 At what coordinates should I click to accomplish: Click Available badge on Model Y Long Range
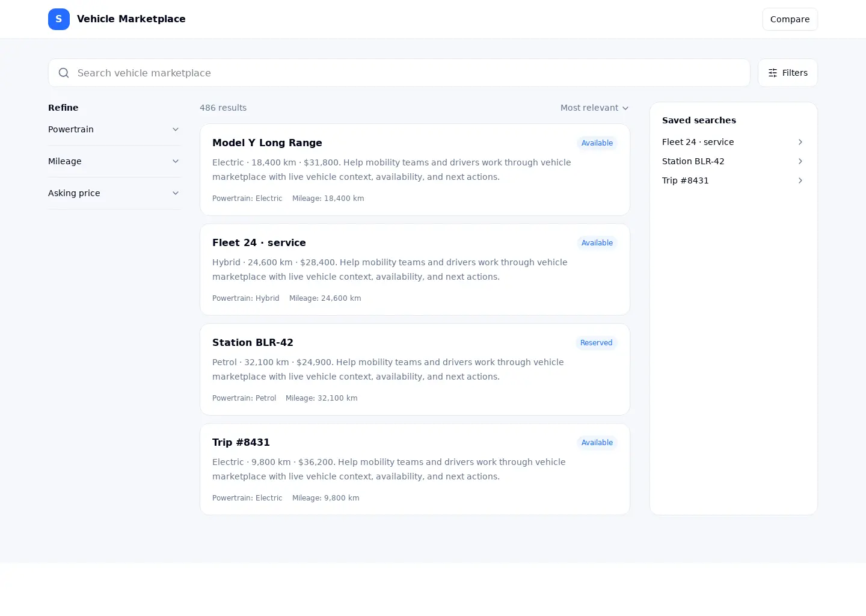point(597,143)
